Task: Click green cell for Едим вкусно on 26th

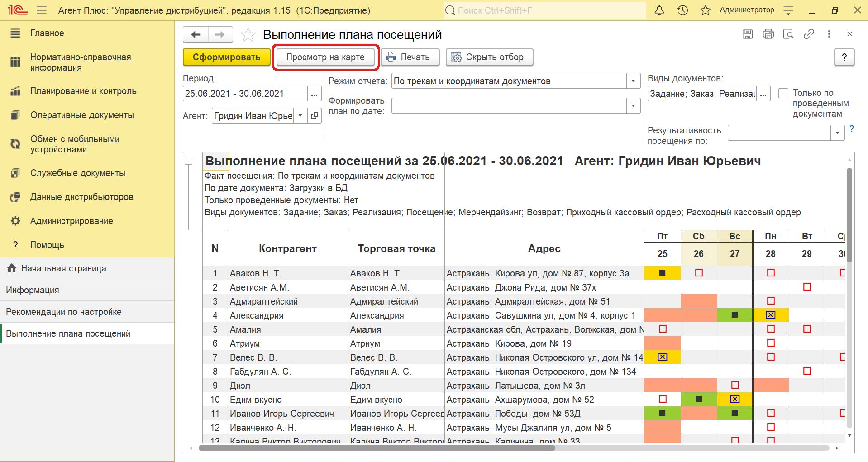Action: click(699, 399)
